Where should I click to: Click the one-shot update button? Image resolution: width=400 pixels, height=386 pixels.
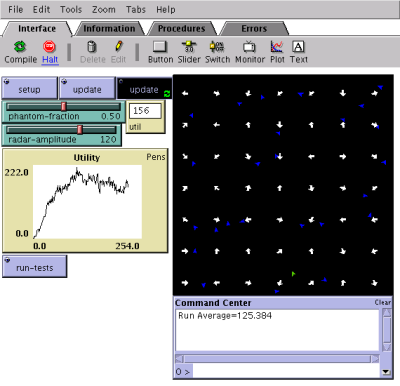click(87, 88)
